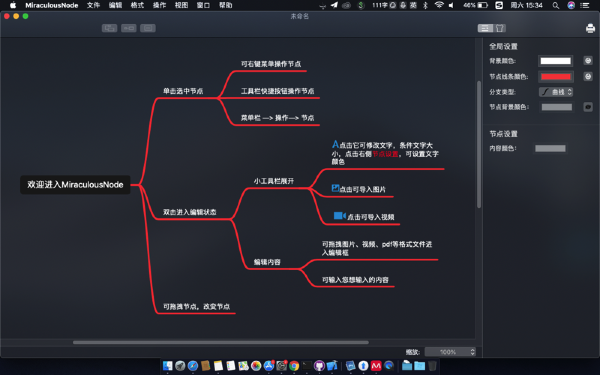The height and width of the screenshot is (375, 600).
Task: Click the third toolbar button with the single-node icon
Action: [148, 28]
